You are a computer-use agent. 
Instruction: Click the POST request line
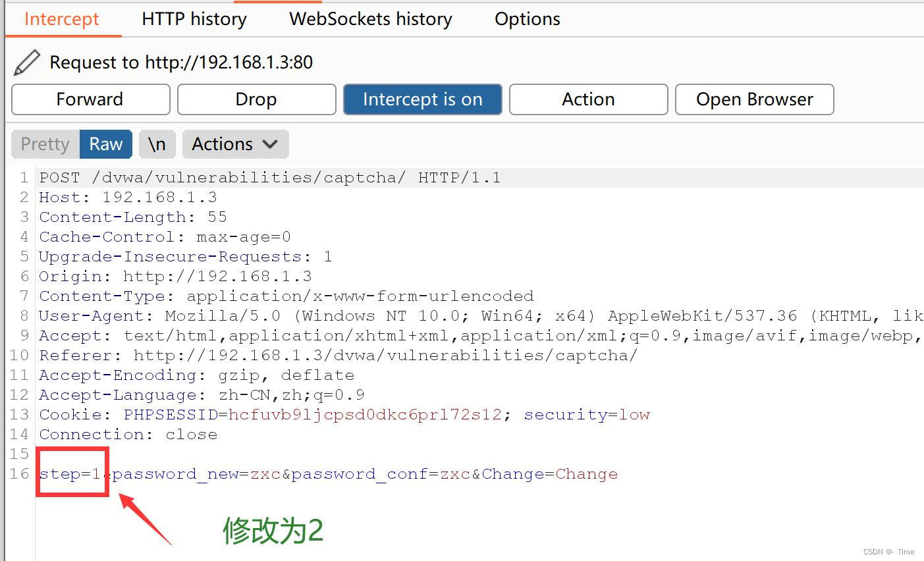point(269,178)
